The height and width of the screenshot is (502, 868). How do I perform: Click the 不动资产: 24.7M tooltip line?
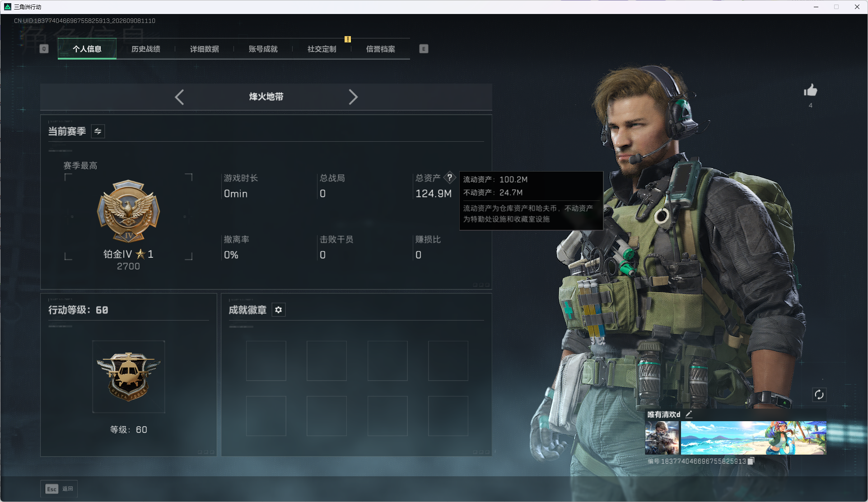click(x=493, y=193)
